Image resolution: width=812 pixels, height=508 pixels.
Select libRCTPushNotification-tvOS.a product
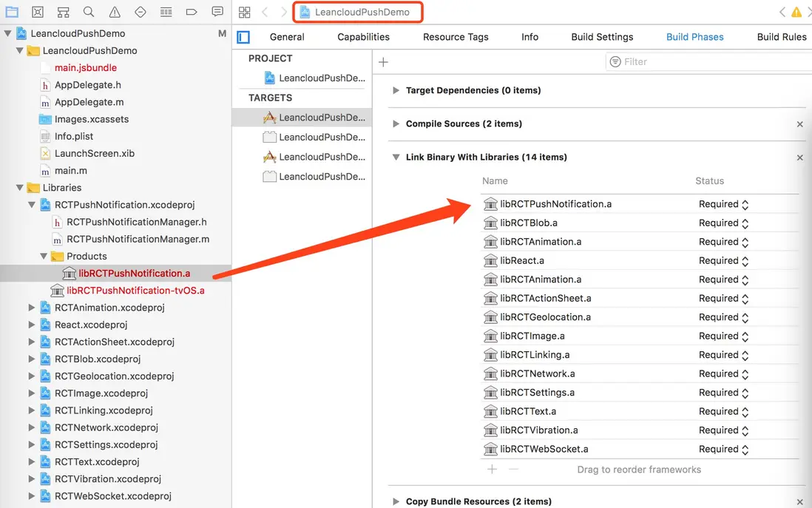click(135, 290)
